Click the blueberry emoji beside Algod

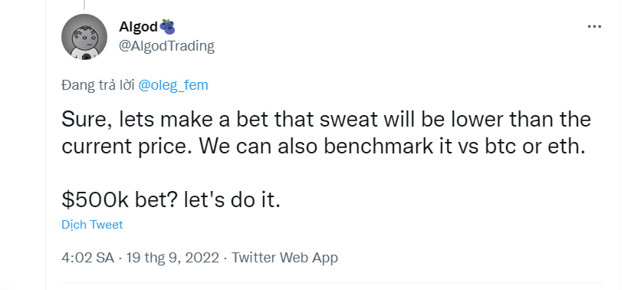(x=167, y=27)
